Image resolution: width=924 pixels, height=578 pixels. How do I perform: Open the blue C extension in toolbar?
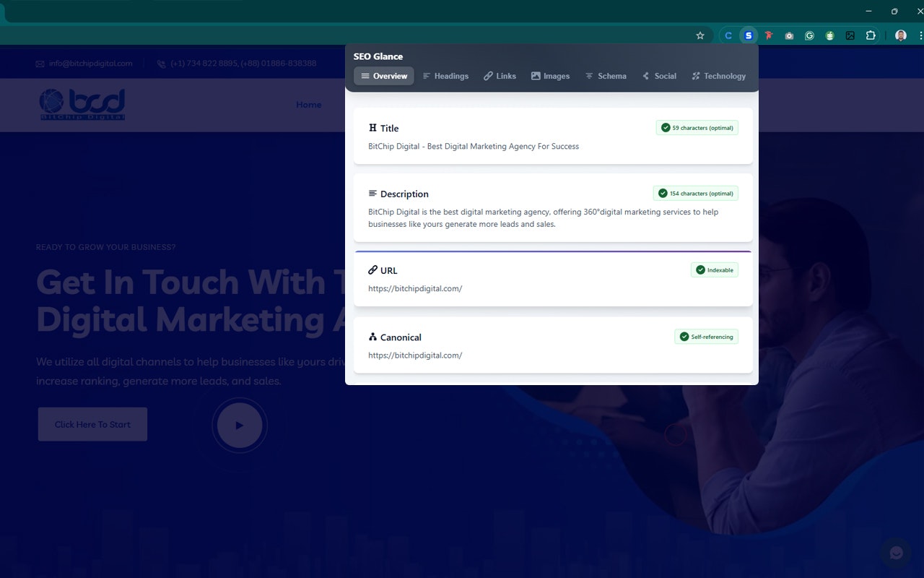tap(728, 35)
